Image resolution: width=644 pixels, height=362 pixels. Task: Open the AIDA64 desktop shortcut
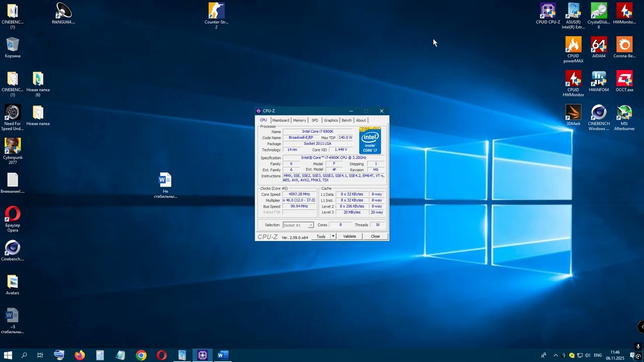click(599, 47)
